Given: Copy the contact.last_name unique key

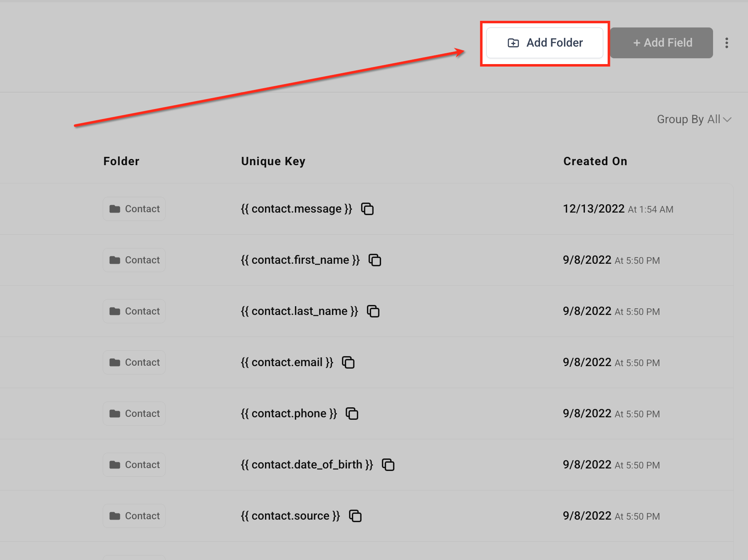Looking at the screenshot, I should click(373, 311).
